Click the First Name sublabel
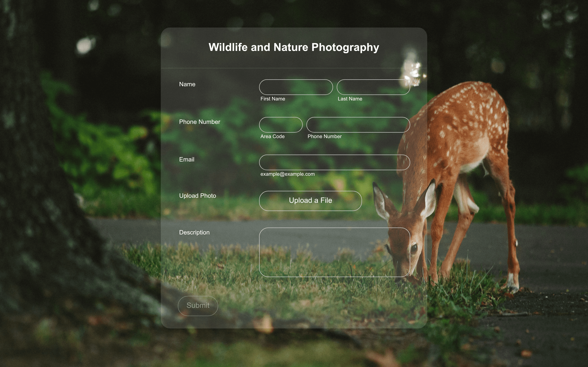588x367 pixels. pos(273,99)
